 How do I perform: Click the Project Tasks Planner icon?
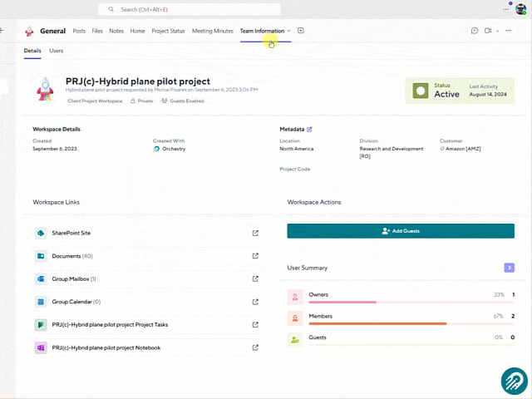pyautogui.click(x=40, y=324)
